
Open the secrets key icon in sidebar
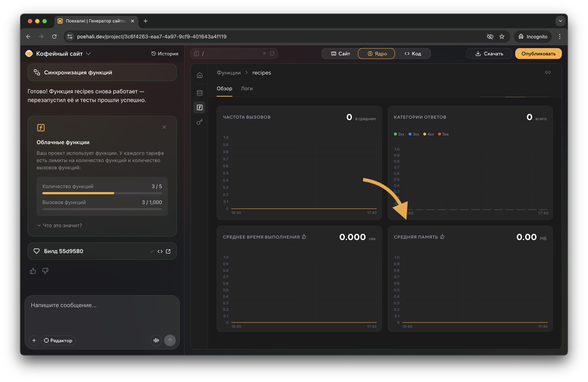[200, 122]
